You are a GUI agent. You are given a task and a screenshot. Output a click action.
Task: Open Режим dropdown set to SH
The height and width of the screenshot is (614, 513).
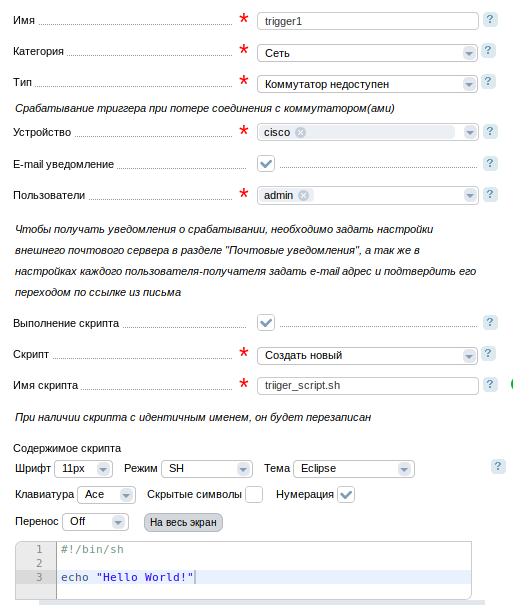207,469
